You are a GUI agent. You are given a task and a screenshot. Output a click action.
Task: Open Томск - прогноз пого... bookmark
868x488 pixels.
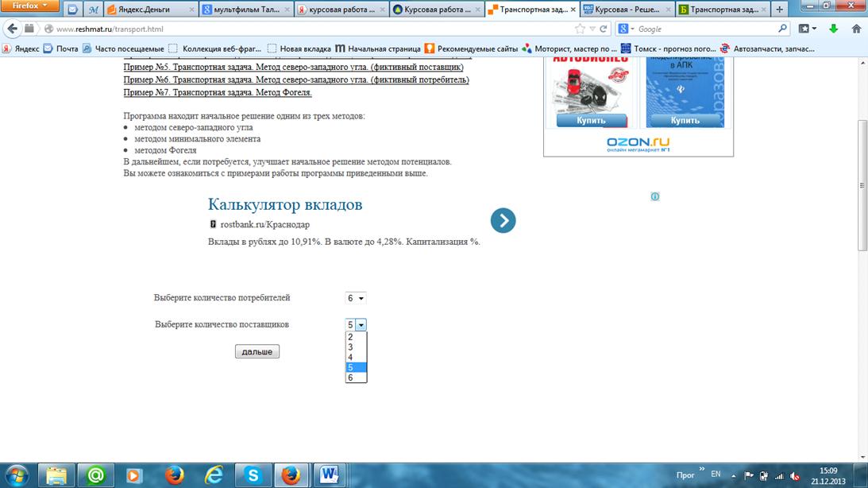[668, 48]
